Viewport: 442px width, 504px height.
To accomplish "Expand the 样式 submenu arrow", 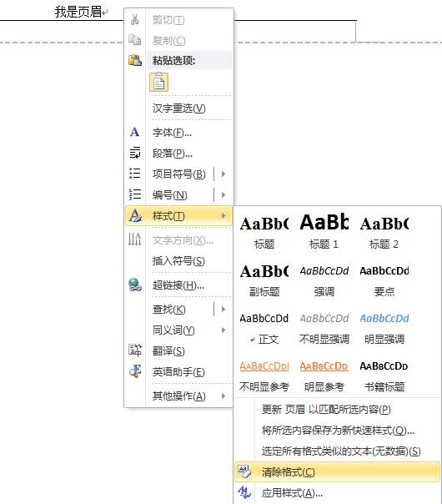I will [x=224, y=215].
